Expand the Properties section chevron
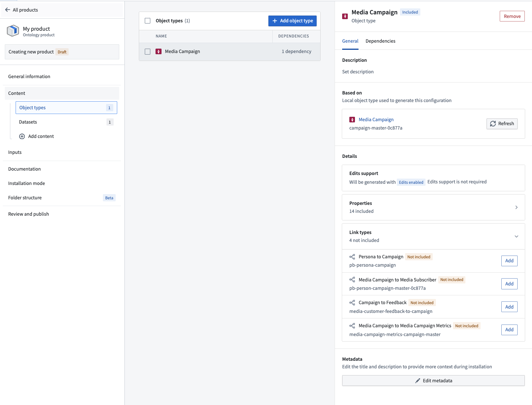The image size is (532, 405). 516,207
